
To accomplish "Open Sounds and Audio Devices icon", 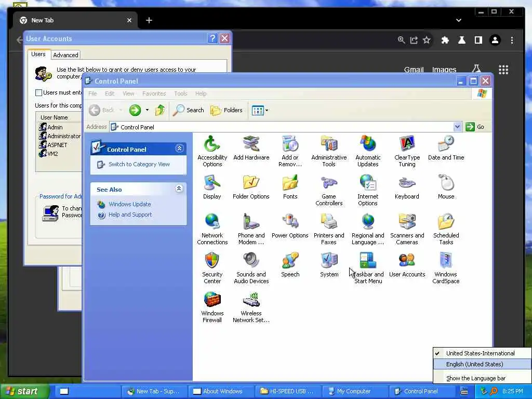I will point(251,268).
